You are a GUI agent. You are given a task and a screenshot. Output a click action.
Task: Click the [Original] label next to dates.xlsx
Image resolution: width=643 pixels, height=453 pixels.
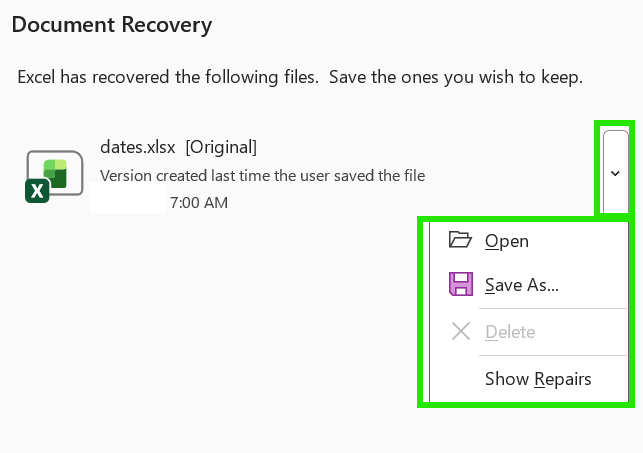221,147
